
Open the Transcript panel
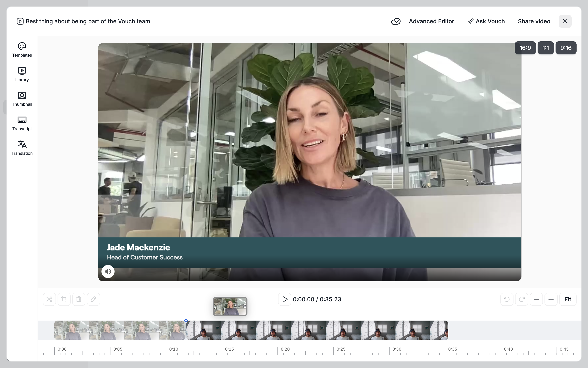[x=22, y=124]
